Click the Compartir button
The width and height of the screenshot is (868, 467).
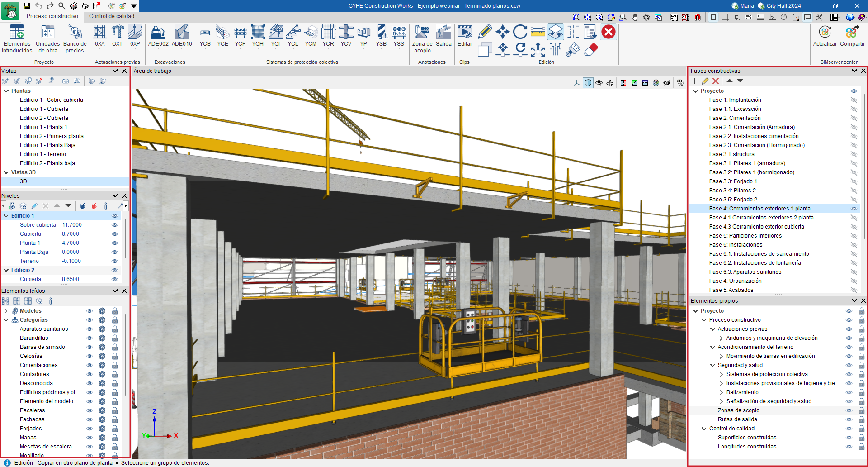(852, 33)
